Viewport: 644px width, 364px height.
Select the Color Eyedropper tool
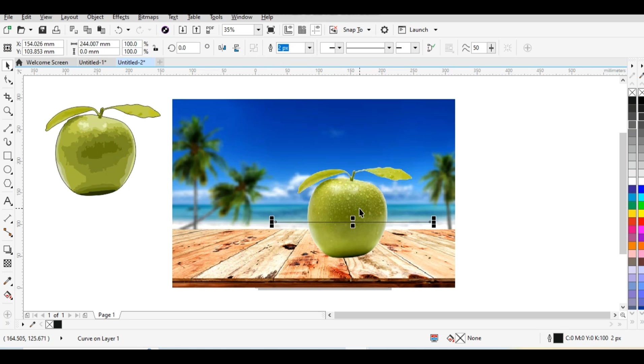coord(8,281)
